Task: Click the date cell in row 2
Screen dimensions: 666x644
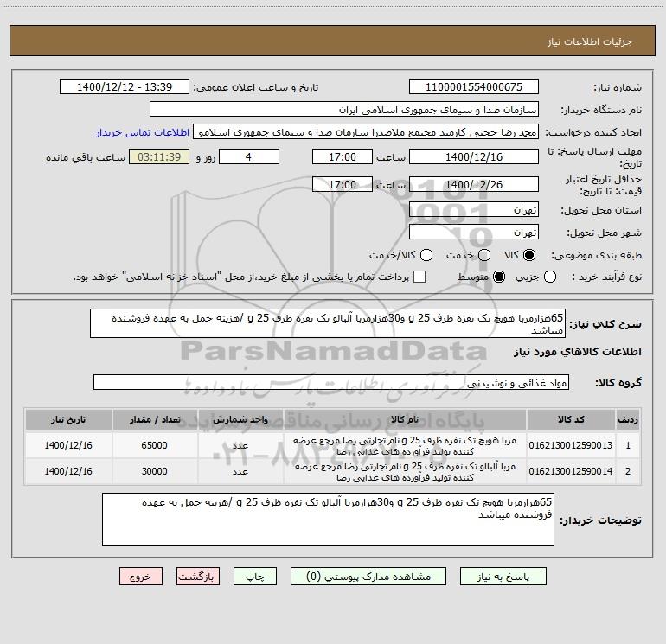Action: [x=68, y=471]
